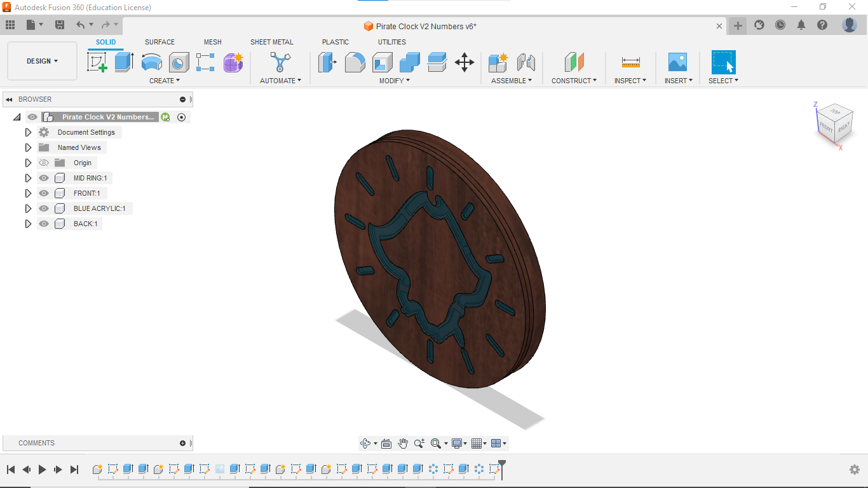This screenshot has height=488, width=868.
Task: Expand the Named Views folder
Action: (28, 147)
